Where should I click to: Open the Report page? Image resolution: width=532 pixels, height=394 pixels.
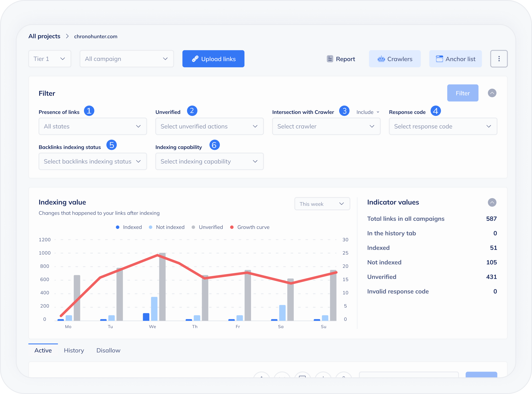[x=341, y=59]
